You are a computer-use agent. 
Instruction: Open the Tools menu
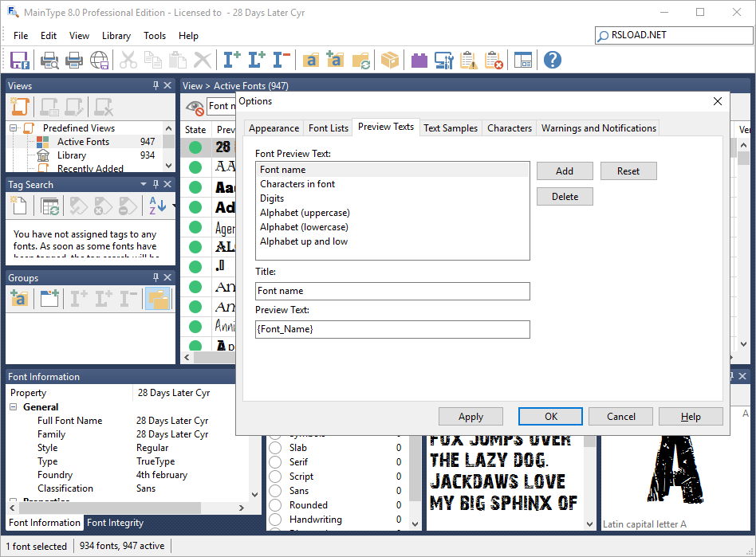[154, 36]
